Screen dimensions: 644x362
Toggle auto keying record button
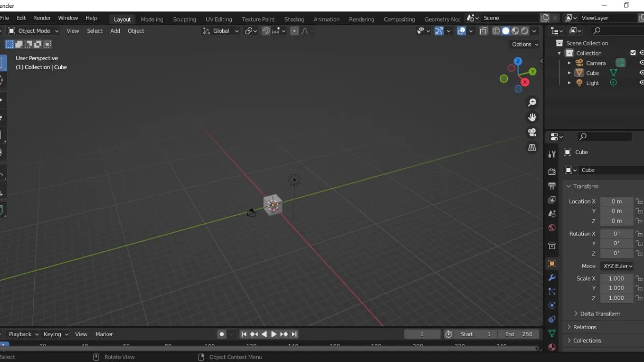click(222, 334)
